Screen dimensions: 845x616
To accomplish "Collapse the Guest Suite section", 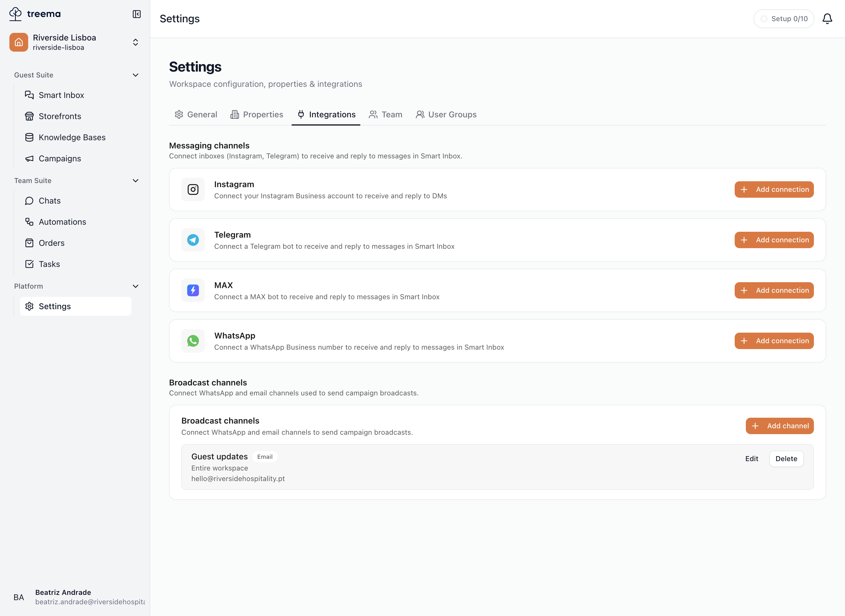I will click(x=135, y=75).
